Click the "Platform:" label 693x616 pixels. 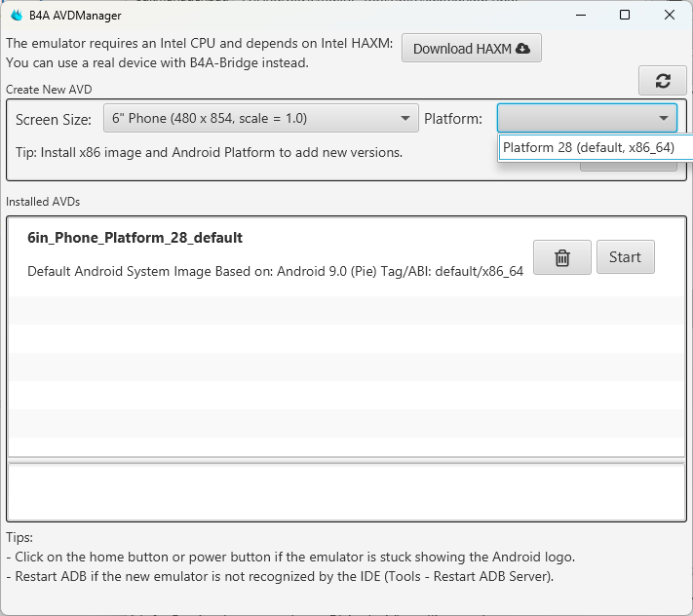pos(453,119)
